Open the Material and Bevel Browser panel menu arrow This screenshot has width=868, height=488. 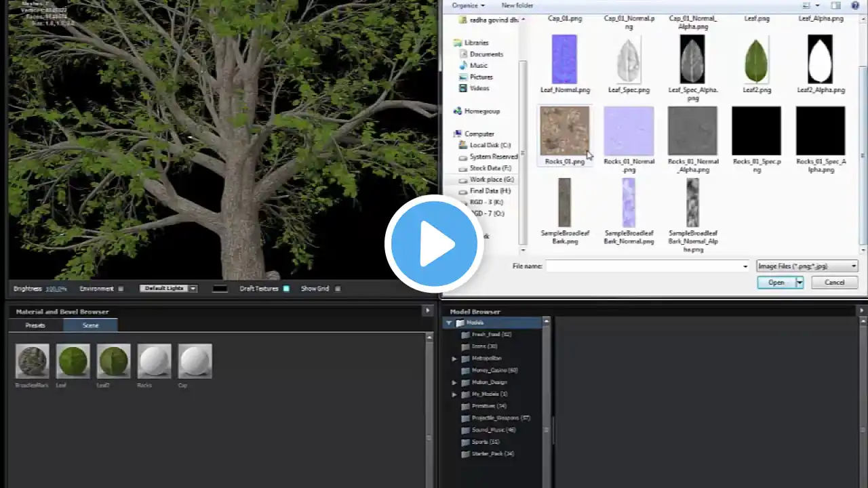(x=427, y=310)
